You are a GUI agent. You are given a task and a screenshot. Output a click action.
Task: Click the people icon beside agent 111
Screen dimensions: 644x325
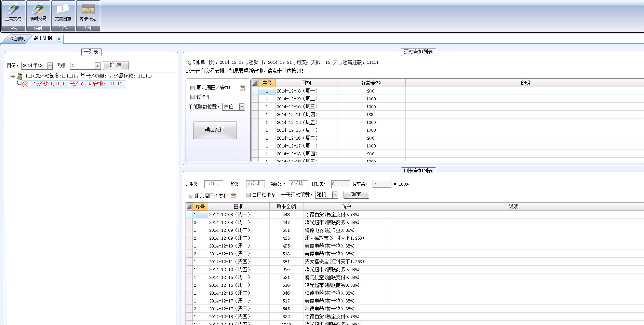pos(20,76)
